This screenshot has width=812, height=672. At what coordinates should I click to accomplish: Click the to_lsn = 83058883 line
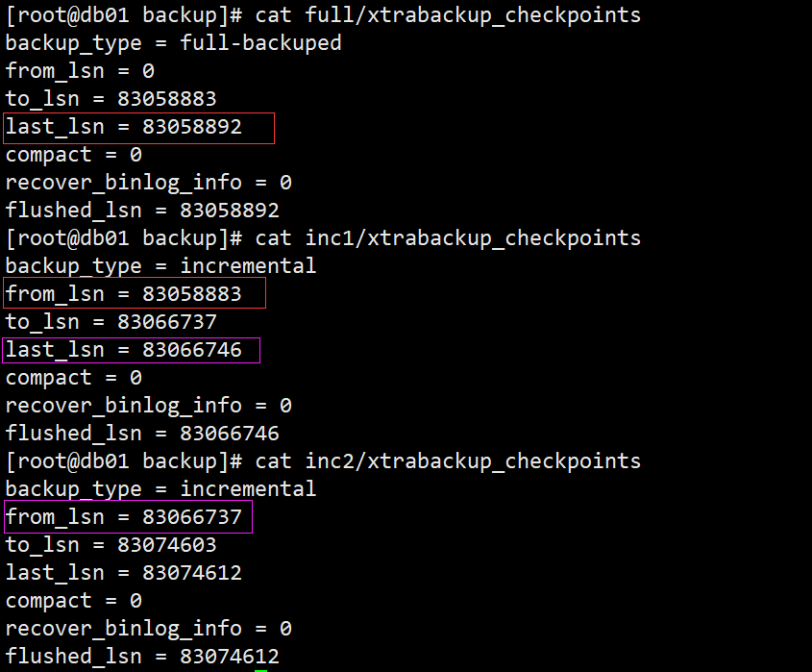(x=111, y=99)
